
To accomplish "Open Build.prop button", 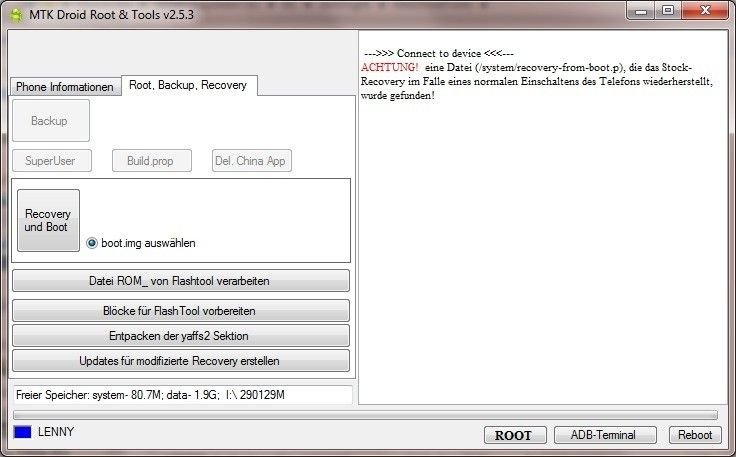I will 152,161.
